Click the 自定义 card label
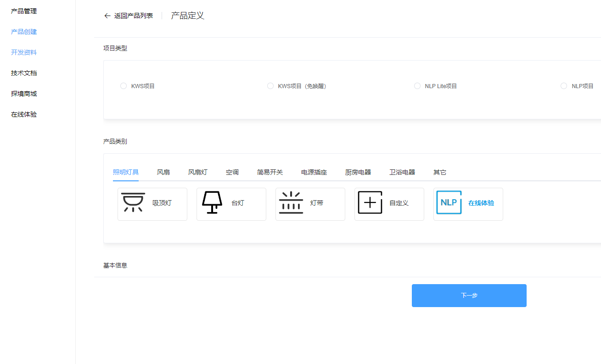The image size is (601, 364). (399, 203)
